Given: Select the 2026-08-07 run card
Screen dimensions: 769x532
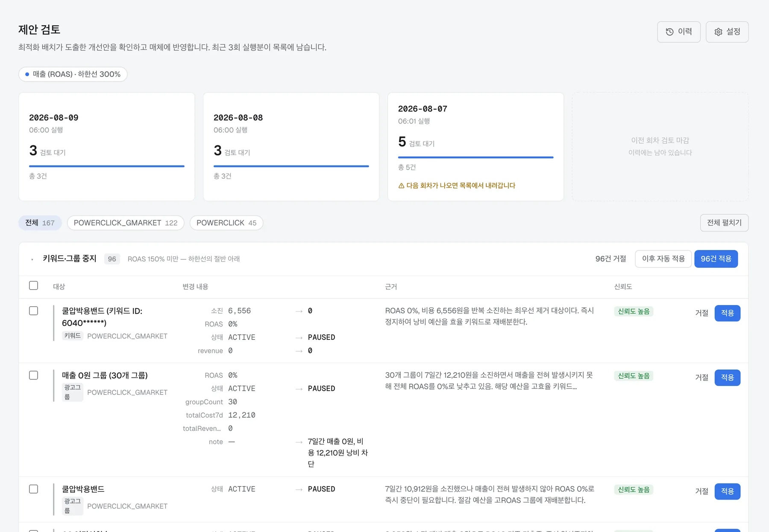Looking at the screenshot, I should click(475, 147).
